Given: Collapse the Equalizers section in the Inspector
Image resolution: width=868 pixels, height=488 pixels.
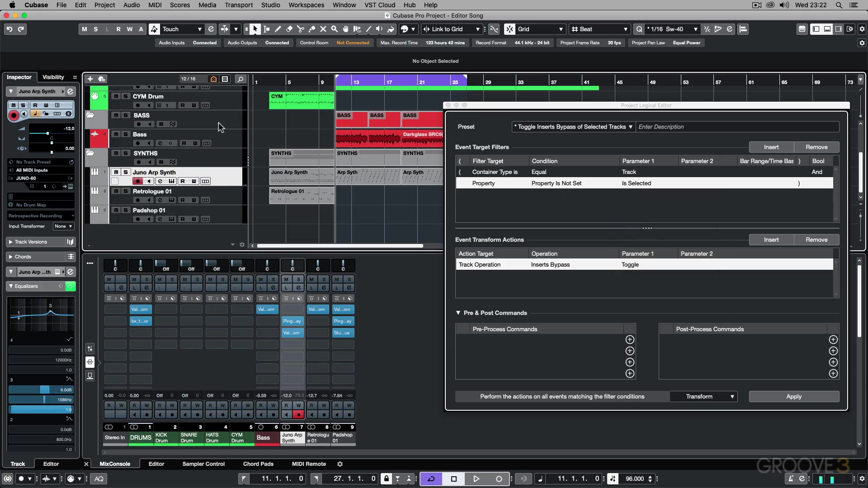Looking at the screenshot, I should click(x=11, y=286).
